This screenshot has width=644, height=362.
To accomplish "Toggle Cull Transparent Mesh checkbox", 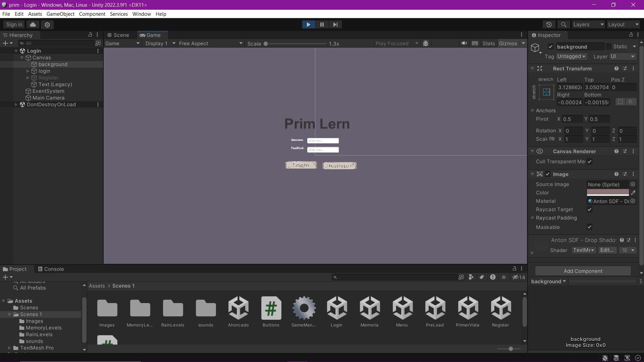I will click(589, 162).
